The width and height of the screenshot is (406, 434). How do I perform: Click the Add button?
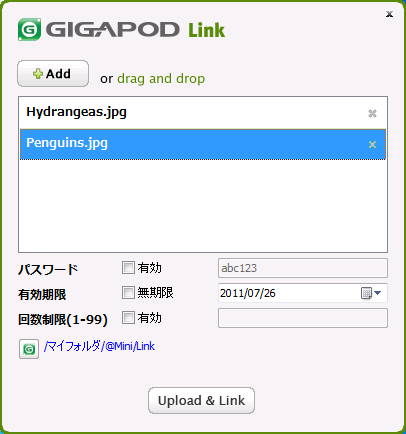53,73
